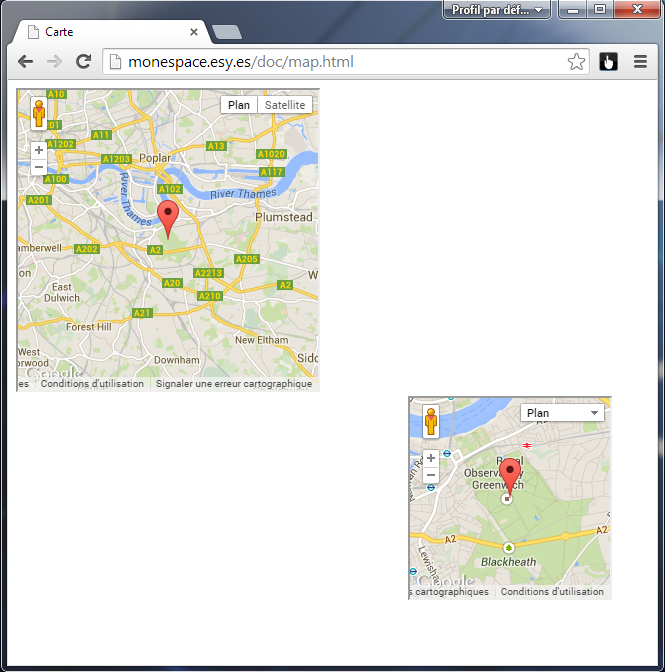Click the A1203 road badge

click(116, 159)
